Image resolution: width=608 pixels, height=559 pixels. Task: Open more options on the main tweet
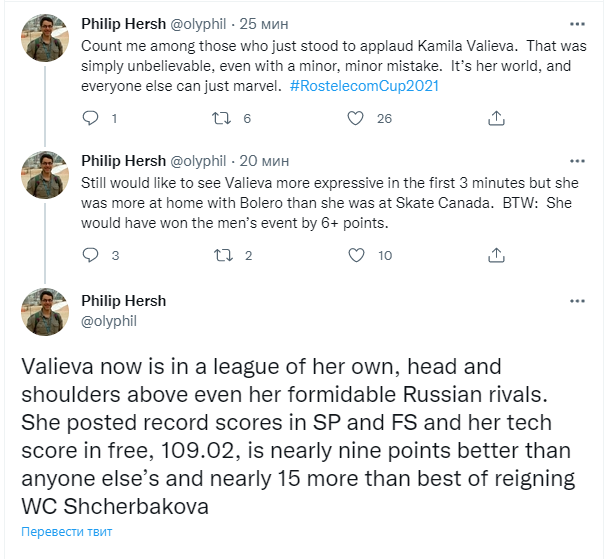(577, 300)
